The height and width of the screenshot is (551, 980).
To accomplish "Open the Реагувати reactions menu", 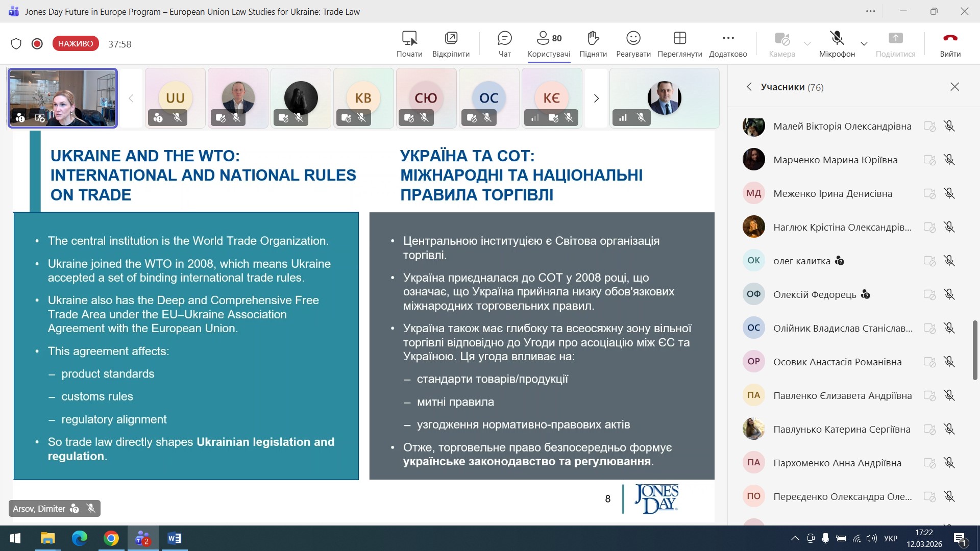I will coord(633,44).
